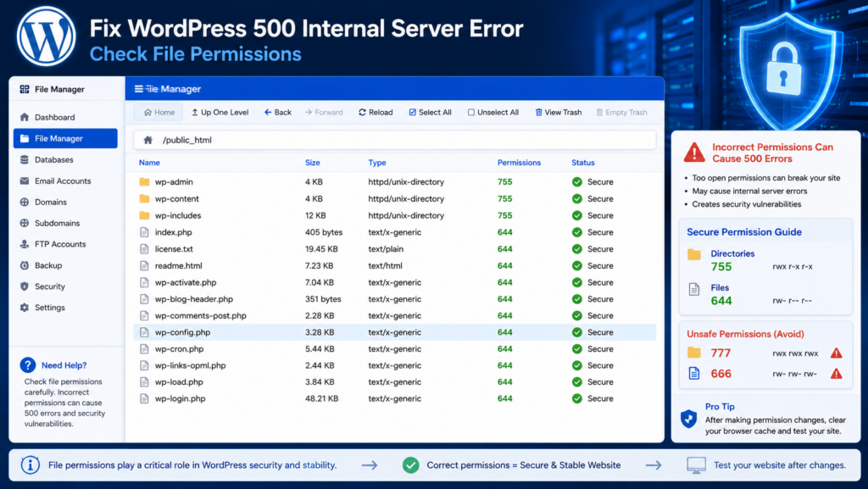Click the green checkmark in bottom banner
Image resolution: width=868 pixels, height=489 pixels.
411,465
